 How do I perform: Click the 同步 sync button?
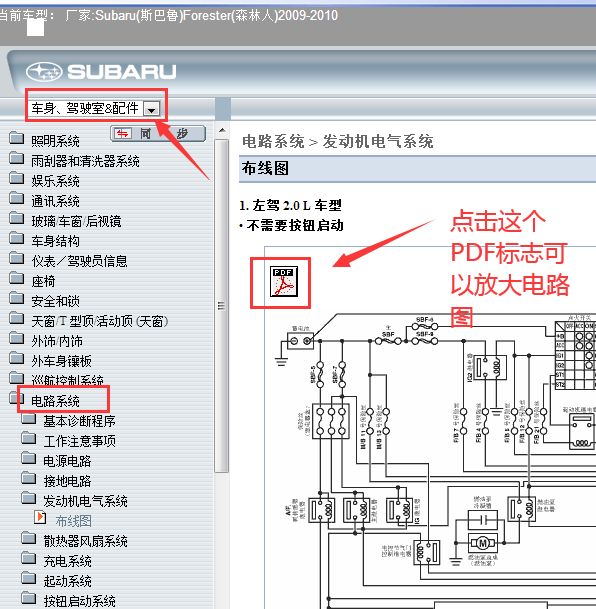click(158, 134)
